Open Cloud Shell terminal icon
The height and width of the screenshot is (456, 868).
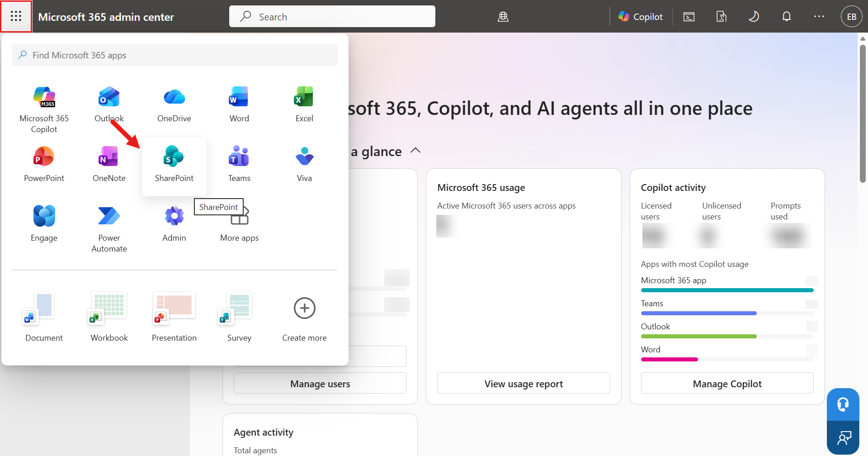pyautogui.click(x=689, y=17)
